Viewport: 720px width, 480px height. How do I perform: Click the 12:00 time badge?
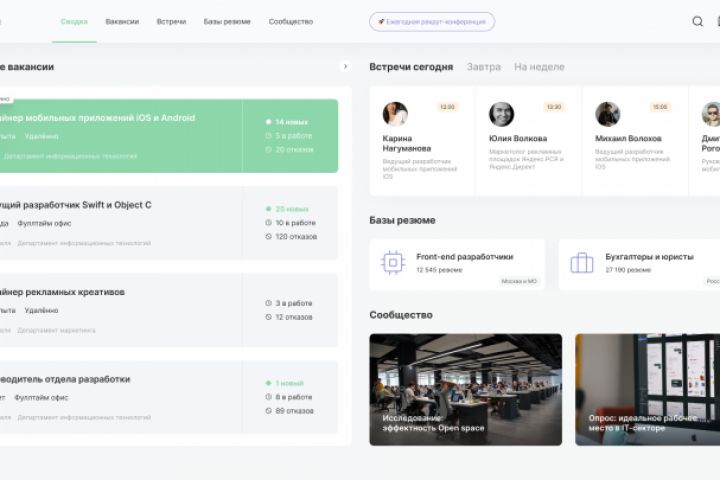click(447, 107)
